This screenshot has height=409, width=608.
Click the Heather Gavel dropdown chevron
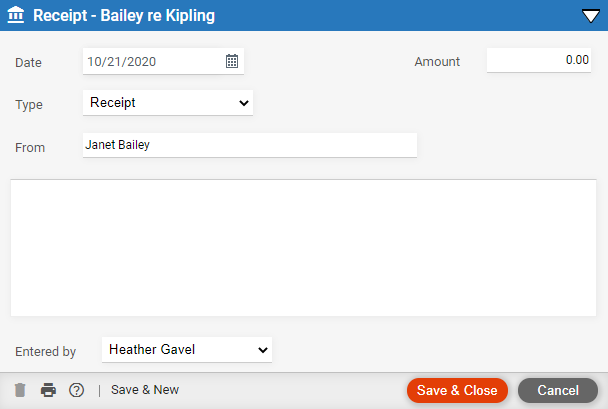263,350
